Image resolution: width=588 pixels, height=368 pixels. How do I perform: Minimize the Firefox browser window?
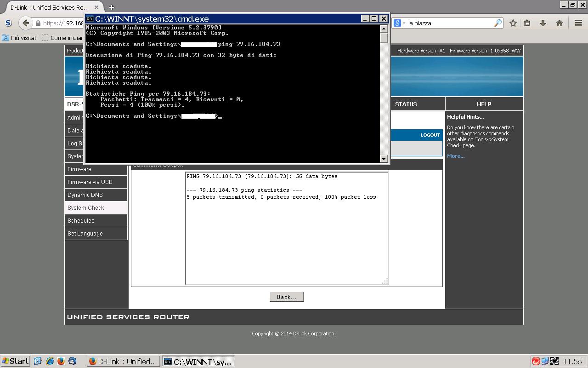pos(564,5)
